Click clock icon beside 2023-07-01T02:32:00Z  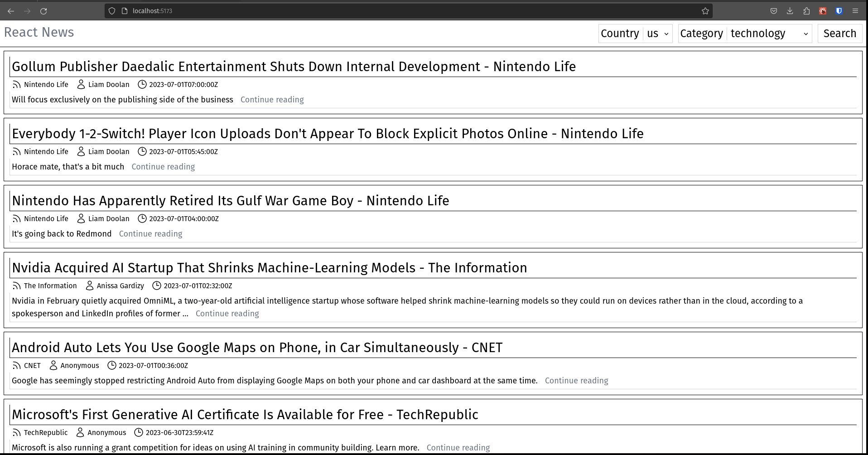pyautogui.click(x=157, y=286)
